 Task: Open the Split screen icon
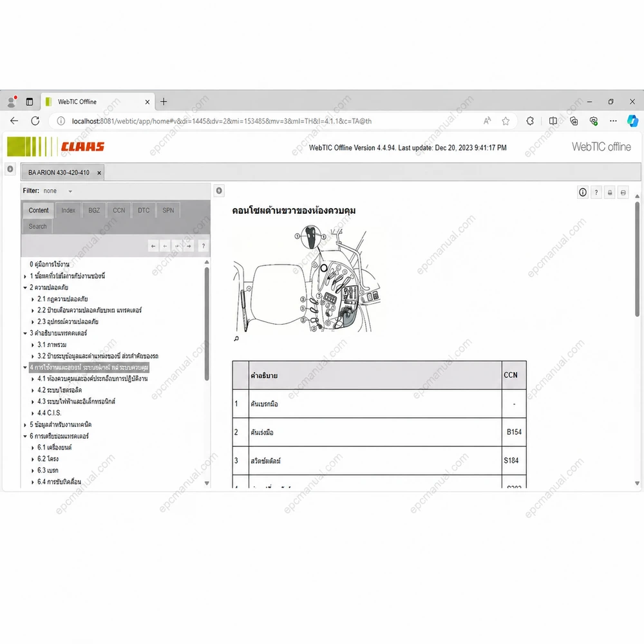(553, 121)
